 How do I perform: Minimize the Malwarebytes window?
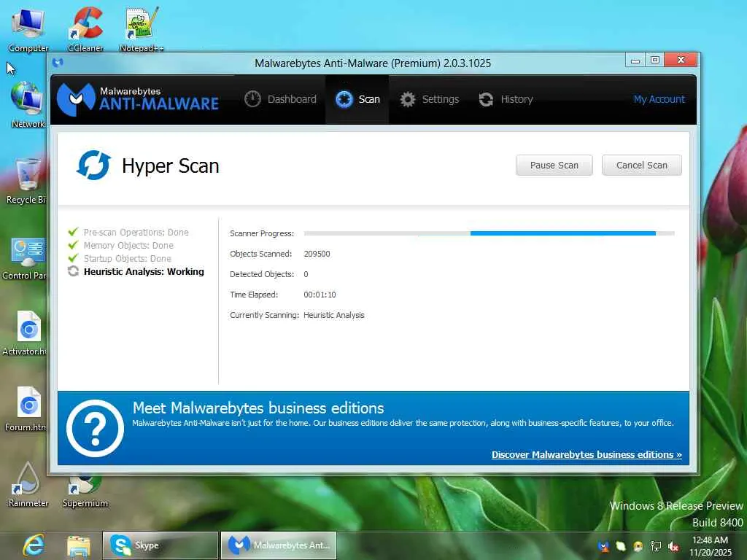pyautogui.click(x=635, y=61)
